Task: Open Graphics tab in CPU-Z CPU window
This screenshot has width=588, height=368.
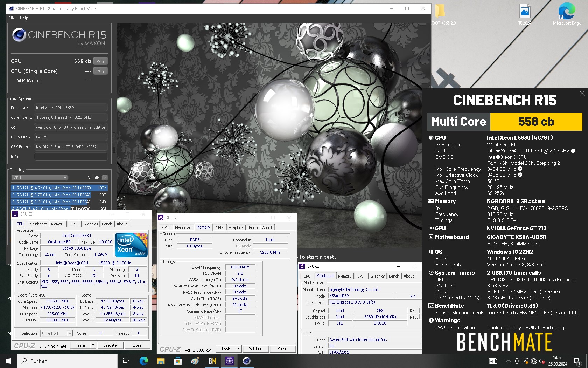Action: coord(91,224)
